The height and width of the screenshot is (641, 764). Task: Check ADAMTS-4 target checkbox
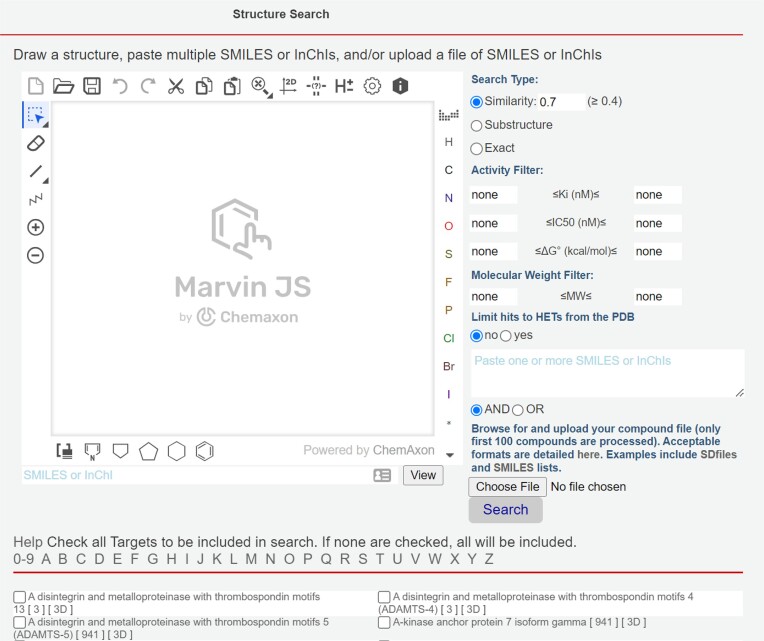point(384,597)
